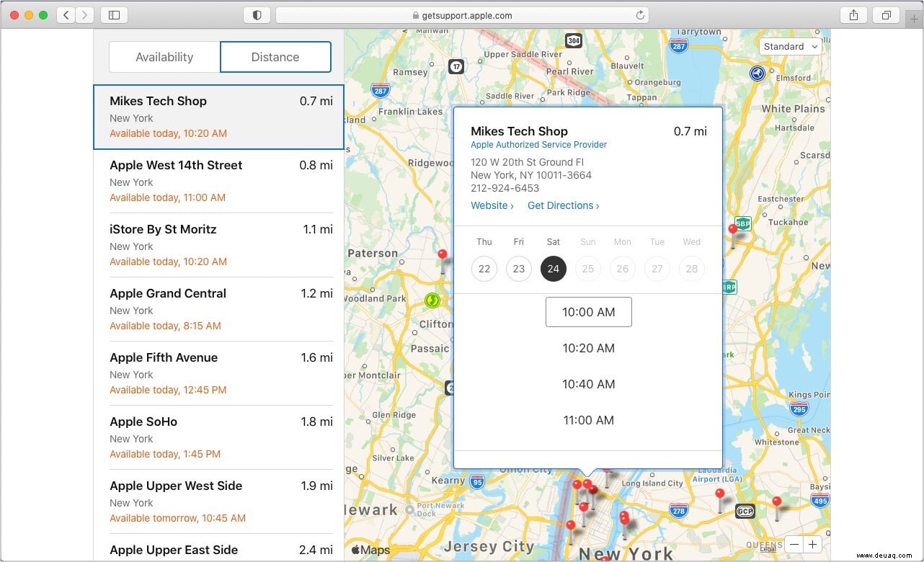Choose Friday the 23rd
924x562 pixels.
click(519, 269)
